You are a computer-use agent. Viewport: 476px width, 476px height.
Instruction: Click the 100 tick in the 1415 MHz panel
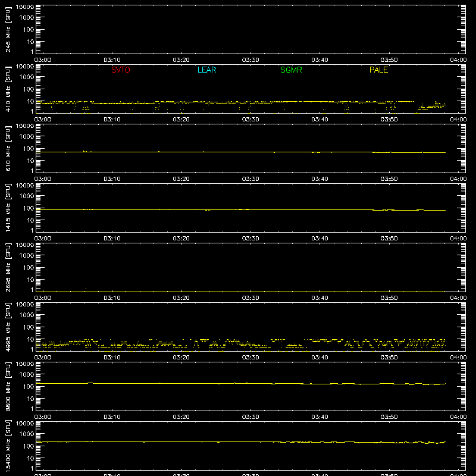[x=29, y=208]
